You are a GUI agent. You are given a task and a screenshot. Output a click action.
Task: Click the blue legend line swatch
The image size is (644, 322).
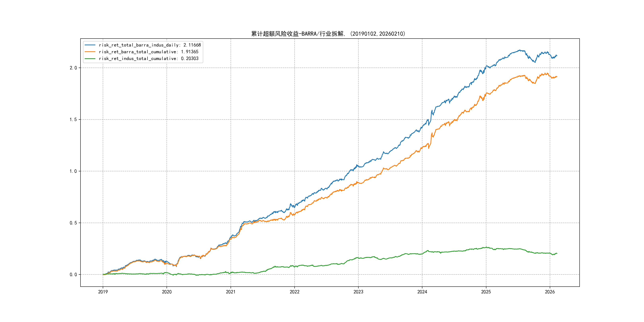coord(90,45)
